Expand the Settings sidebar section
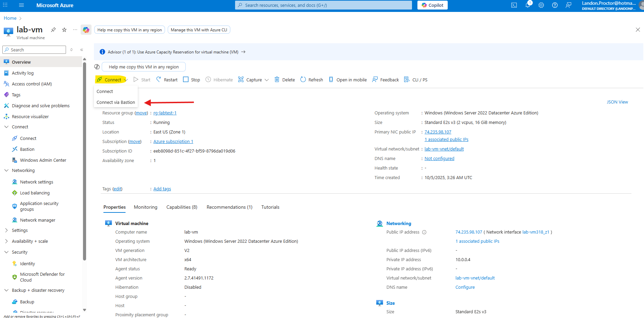The image size is (644, 318). pyautogui.click(x=6, y=230)
